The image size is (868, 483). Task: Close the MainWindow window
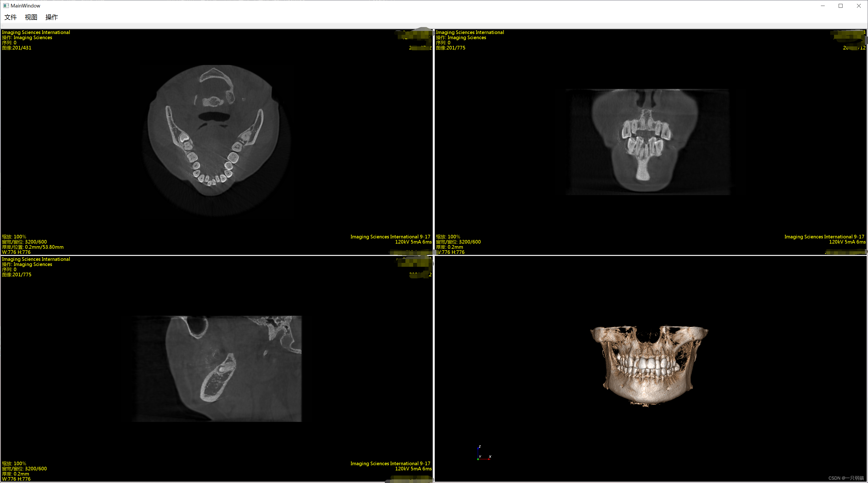point(858,6)
